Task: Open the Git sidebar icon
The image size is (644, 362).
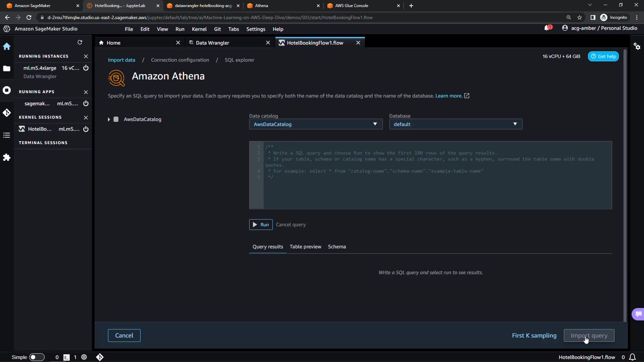Action: 7,113
